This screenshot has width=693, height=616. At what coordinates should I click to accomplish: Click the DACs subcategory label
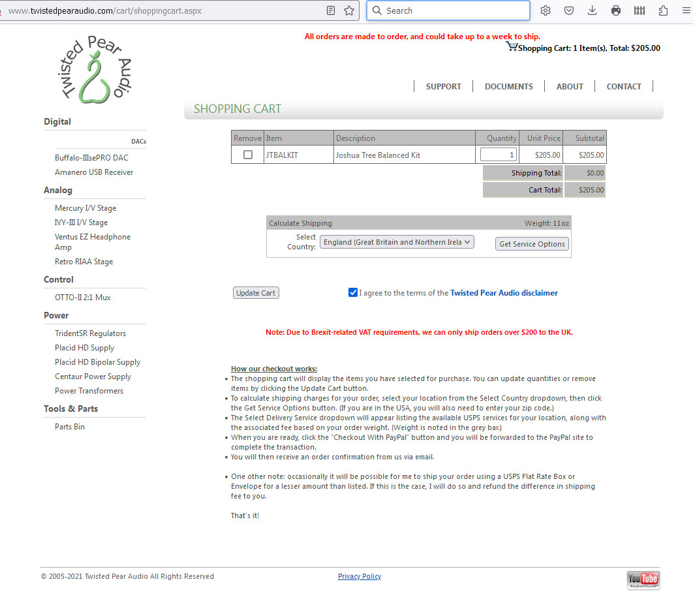click(139, 142)
